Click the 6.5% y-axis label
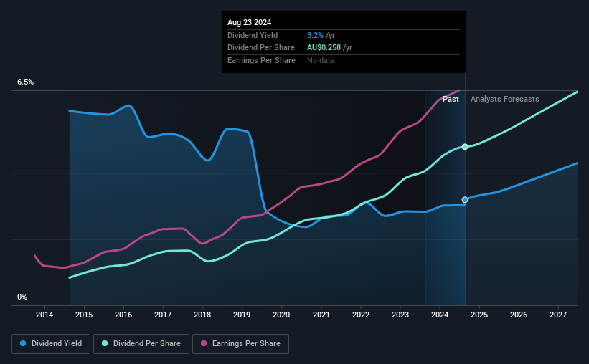The height and width of the screenshot is (364, 589). [x=25, y=82]
